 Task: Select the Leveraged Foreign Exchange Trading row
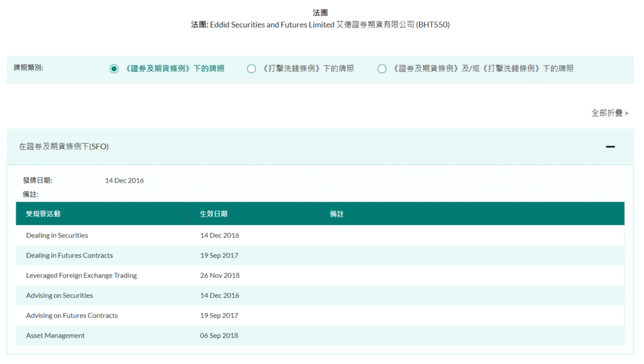click(x=81, y=276)
